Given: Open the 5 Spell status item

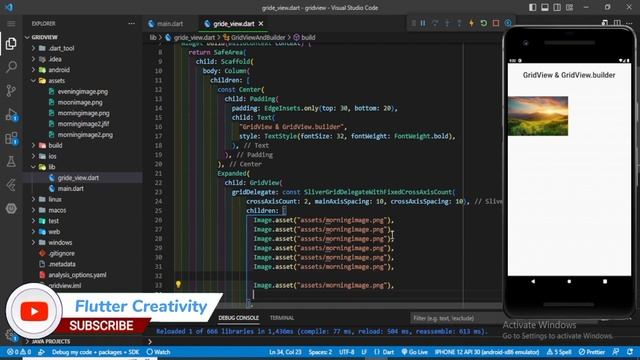Looking at the screenshot, I should (559, 352).
